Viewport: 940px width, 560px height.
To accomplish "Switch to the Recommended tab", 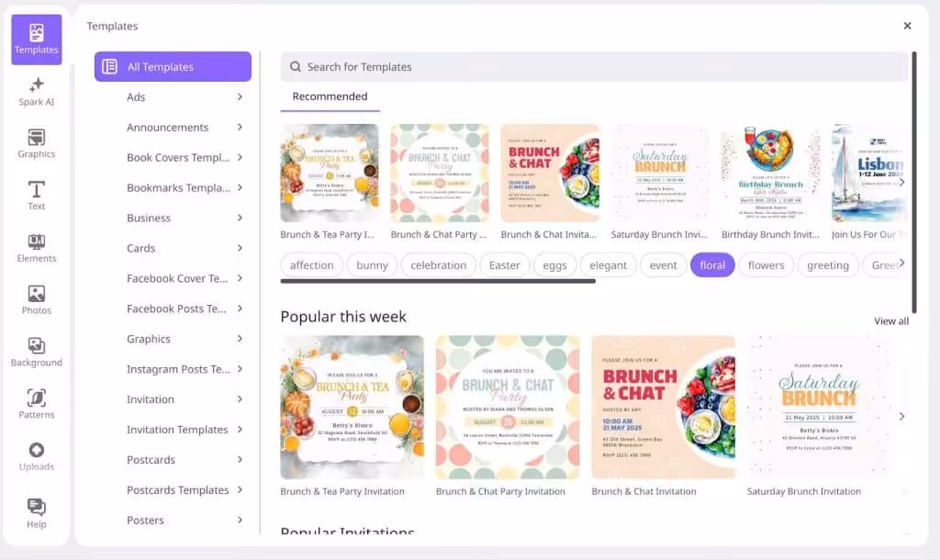I will coord(330,96).
